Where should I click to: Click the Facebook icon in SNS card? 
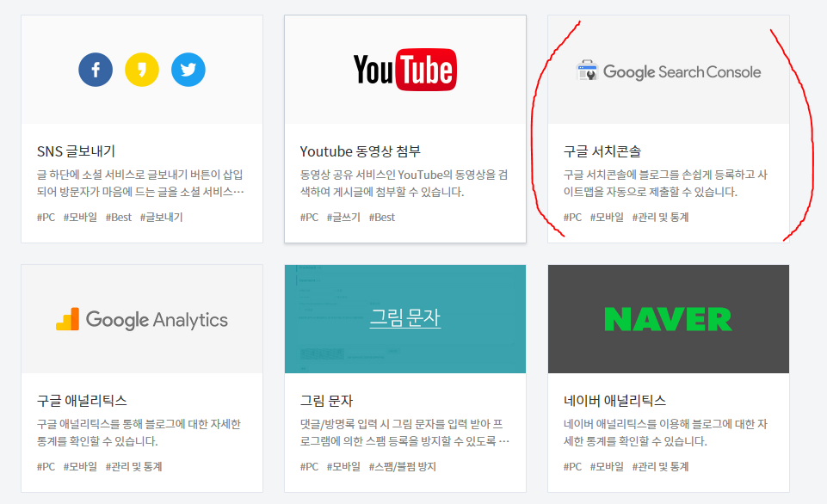point(96,70)
